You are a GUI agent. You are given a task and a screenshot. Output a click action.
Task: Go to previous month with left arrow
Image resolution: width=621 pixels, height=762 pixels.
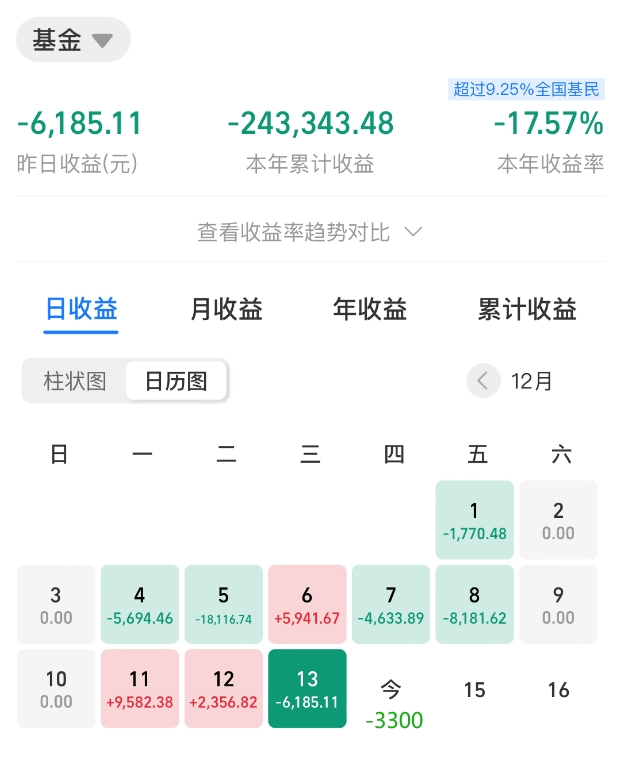pyautogui.click(x=483, y=381)
